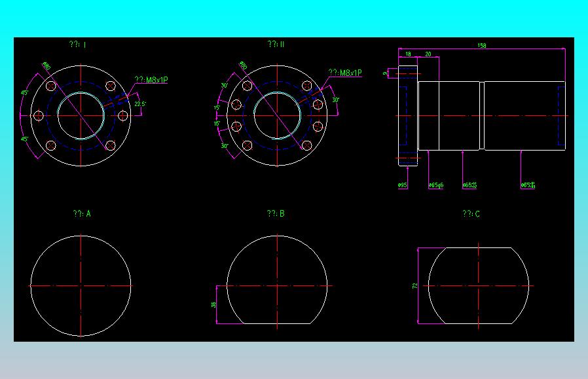Image resolution: width=588 pixels, height=379 pixels.
Task: Select the double-flat outline in view C
Action: point(479,285)
